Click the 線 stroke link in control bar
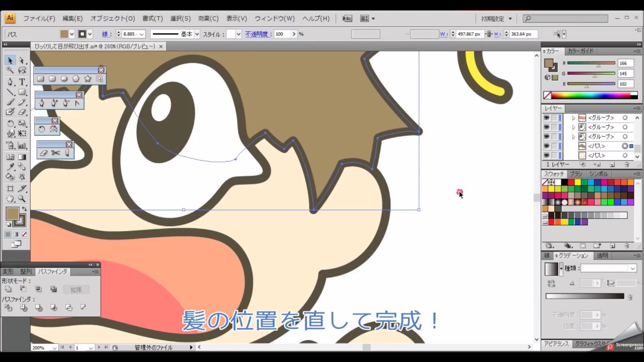Viewport: 644px width, 362px height. (x=107, y=34)
